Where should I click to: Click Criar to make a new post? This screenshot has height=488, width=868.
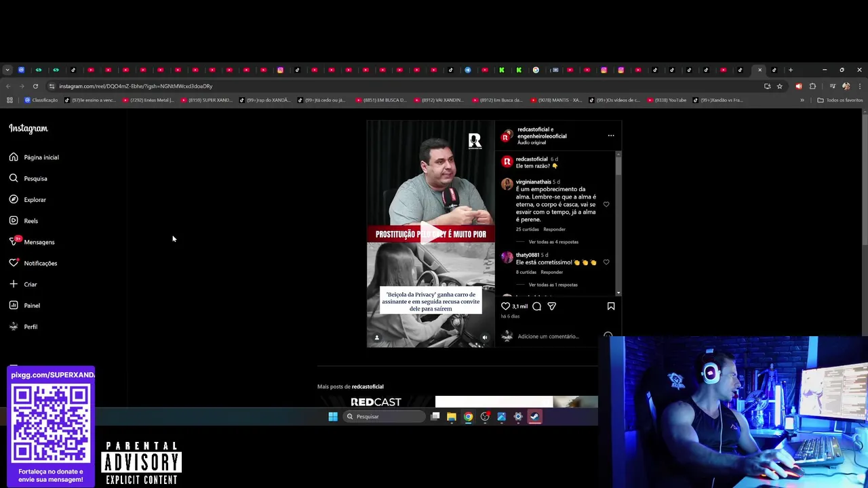(23, 284)
